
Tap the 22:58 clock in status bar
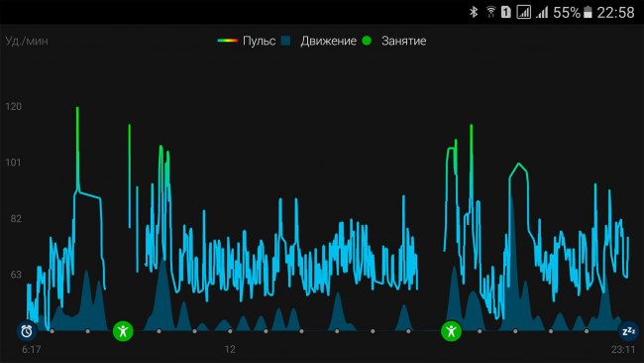[615, 12]
